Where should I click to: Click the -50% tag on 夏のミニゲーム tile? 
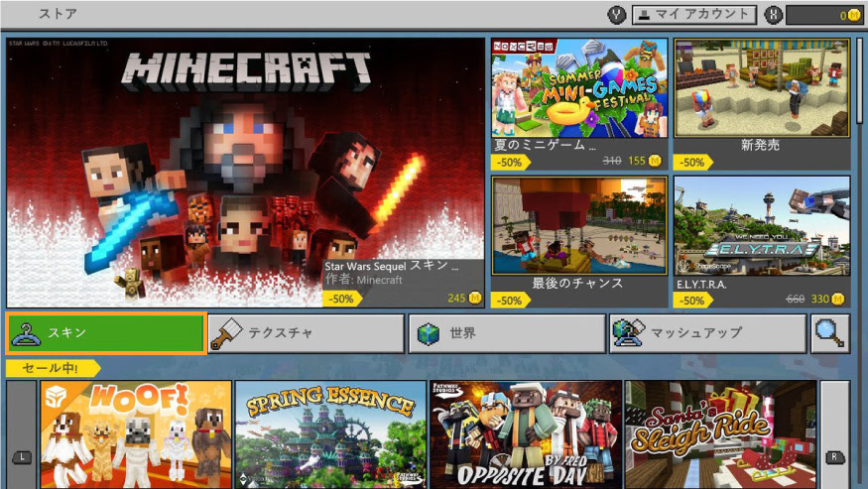511,163
